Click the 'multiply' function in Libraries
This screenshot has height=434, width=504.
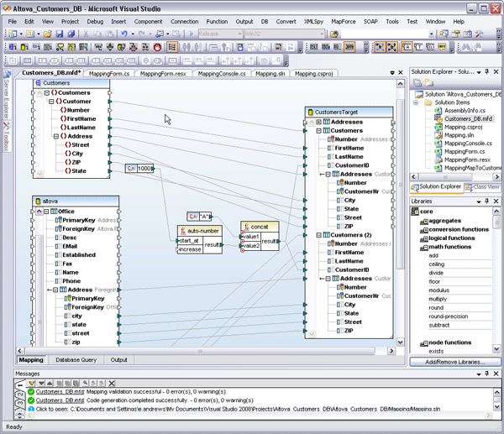[438, 299]
